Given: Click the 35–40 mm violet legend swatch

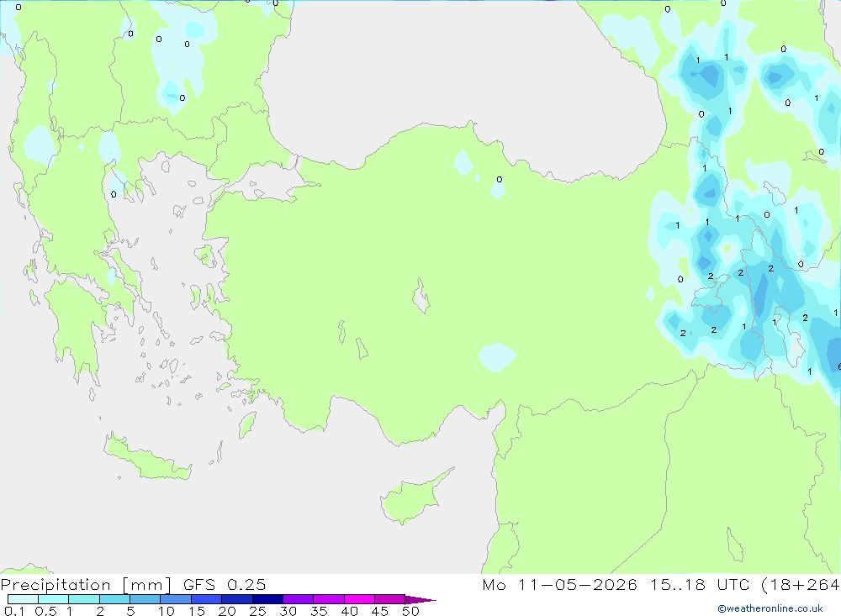Looking at the screenshot, I should [x=329, y=599].
